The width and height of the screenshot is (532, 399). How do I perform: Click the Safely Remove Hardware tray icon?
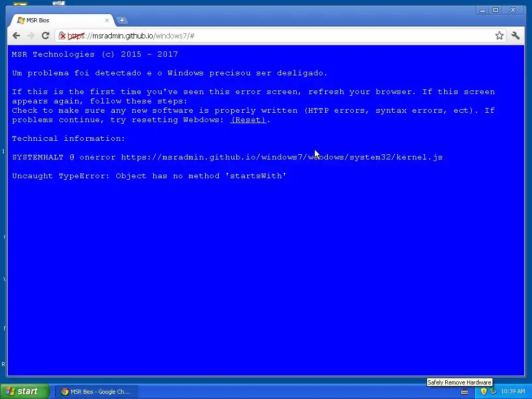click(x=493, y=392)
